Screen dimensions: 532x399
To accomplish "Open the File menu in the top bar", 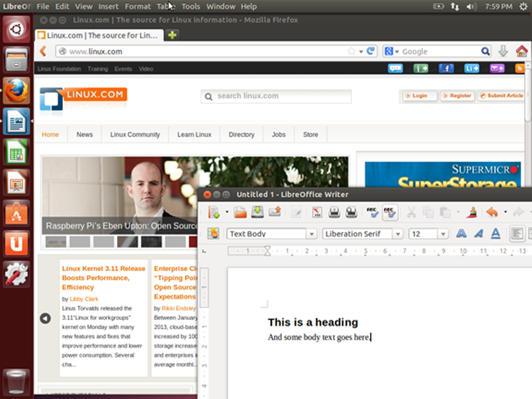I will [x=43, y=6].
